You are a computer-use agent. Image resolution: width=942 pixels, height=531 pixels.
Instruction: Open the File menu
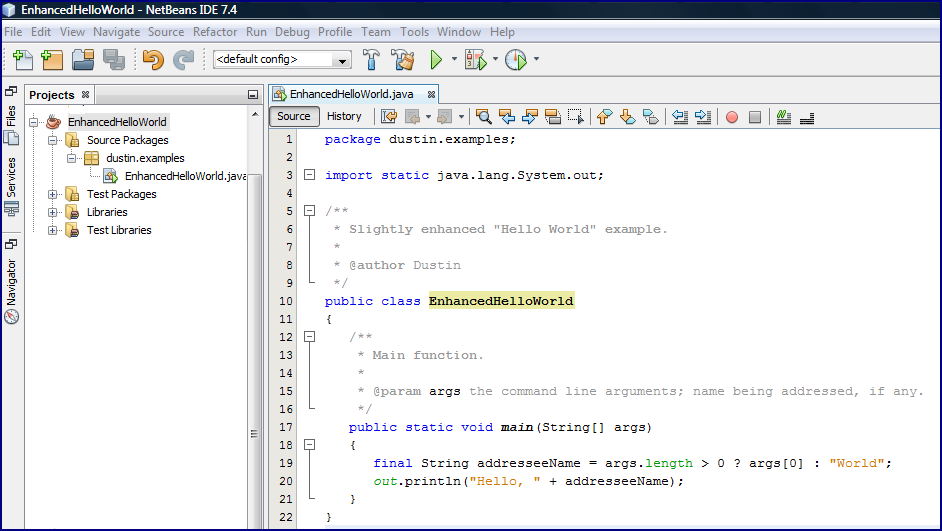(13, 32)
